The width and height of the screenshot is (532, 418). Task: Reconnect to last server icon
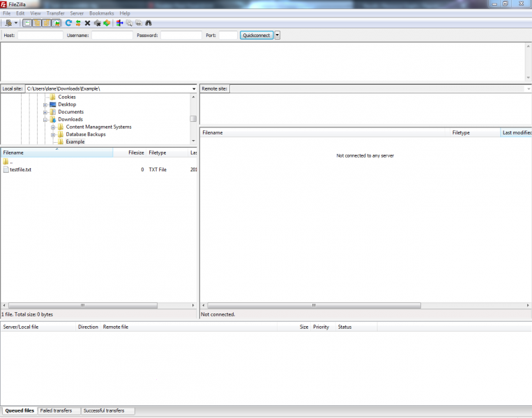[x=107, y=23]
